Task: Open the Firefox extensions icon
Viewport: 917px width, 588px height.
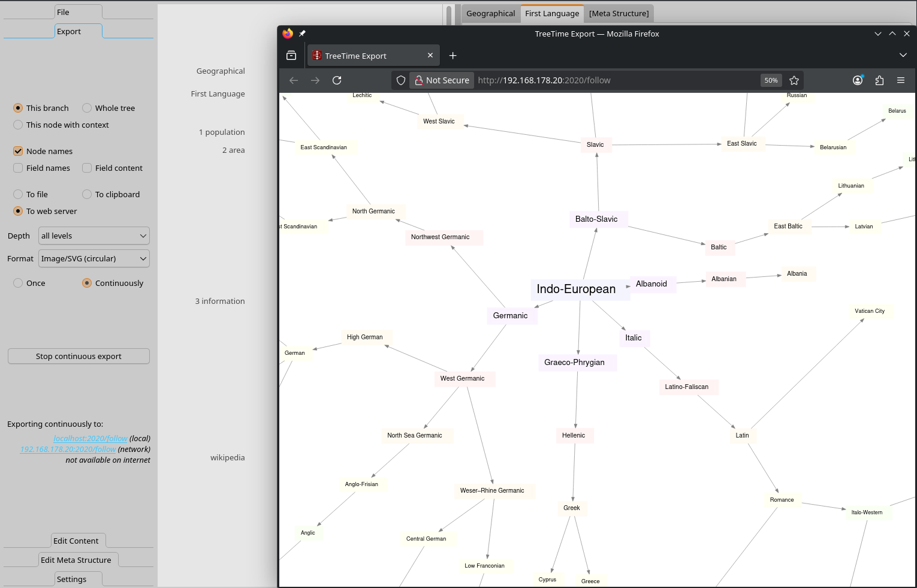Action: (x=879, y=80)
